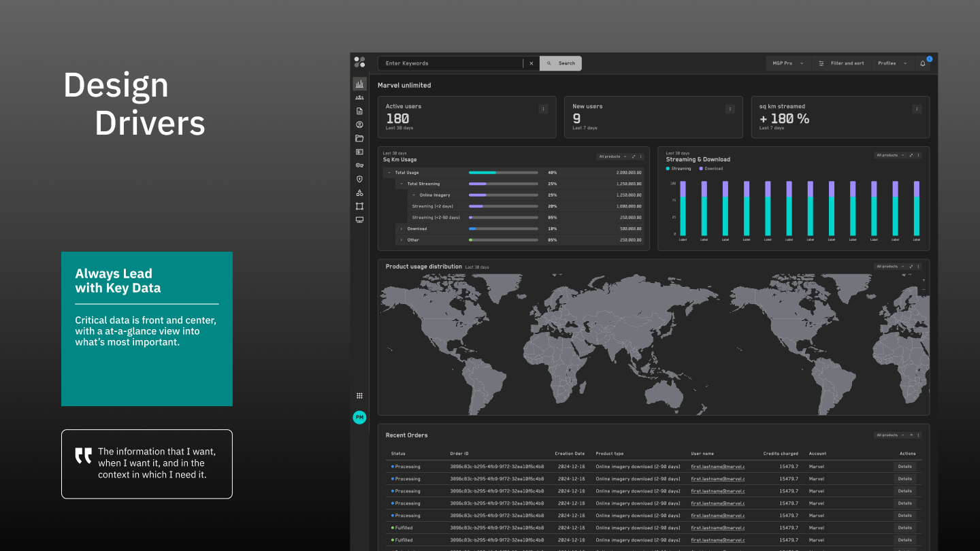Click the Status column header

click(x=398, y=454)
